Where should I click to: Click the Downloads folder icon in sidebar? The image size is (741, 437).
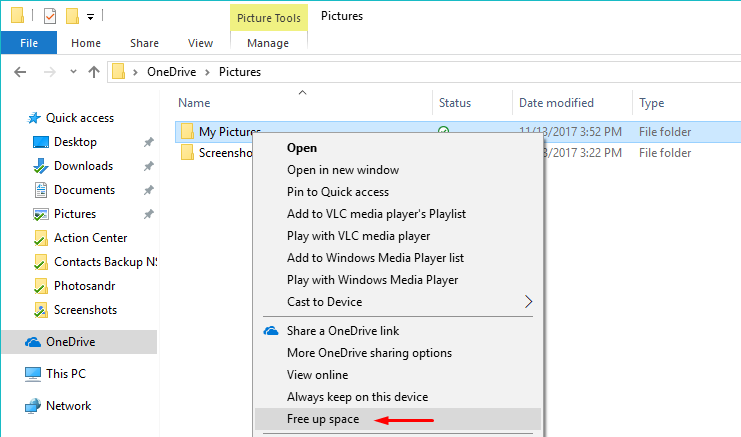[x=41, y=166]
